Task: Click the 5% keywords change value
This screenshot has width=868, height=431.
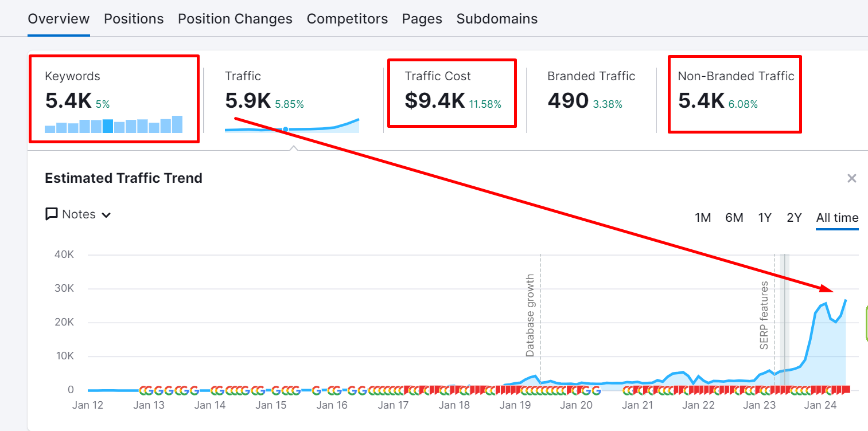Action: [x=103, y=104]
